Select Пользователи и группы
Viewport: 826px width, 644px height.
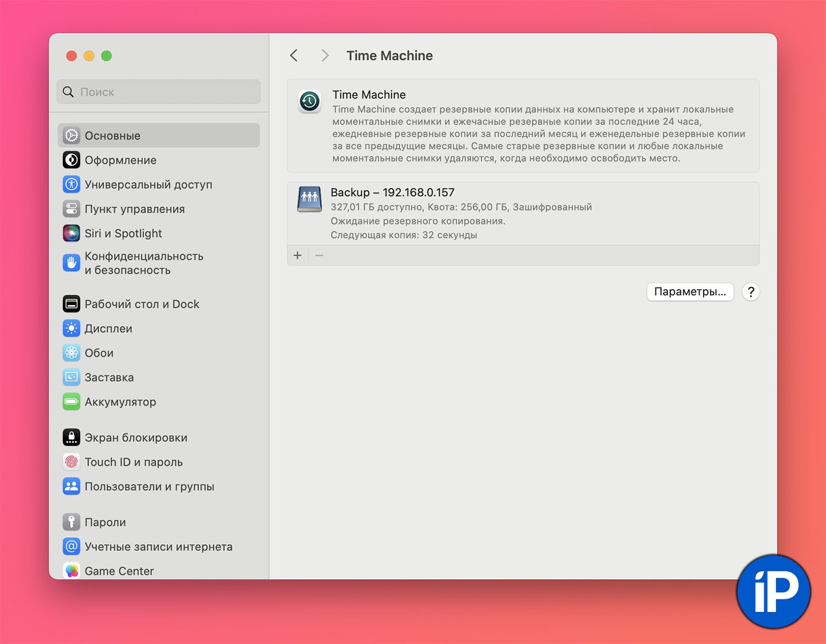[x=159, y=486]
